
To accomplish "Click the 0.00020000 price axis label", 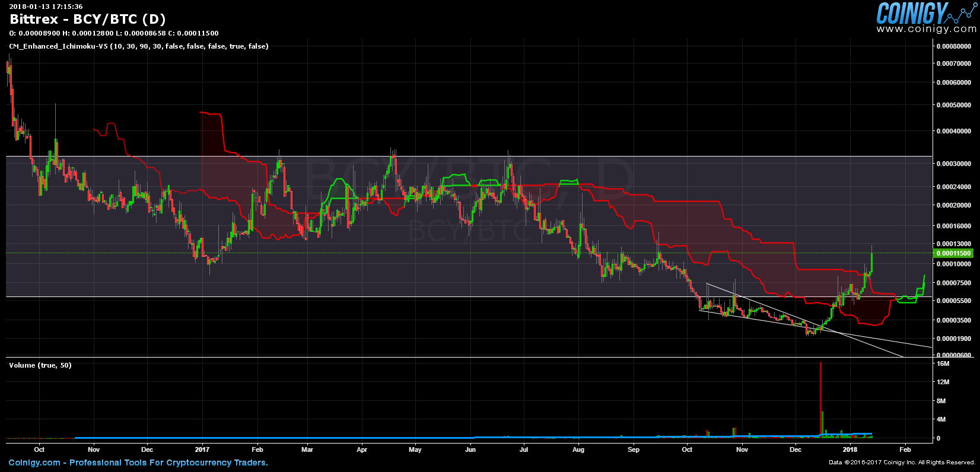I will [x=954, y=205].
